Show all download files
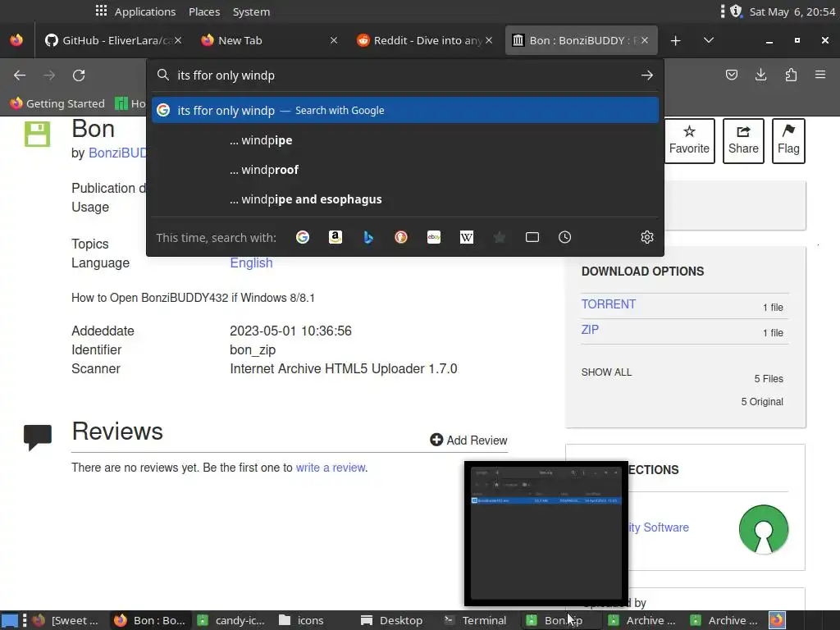 click(606, 372)
